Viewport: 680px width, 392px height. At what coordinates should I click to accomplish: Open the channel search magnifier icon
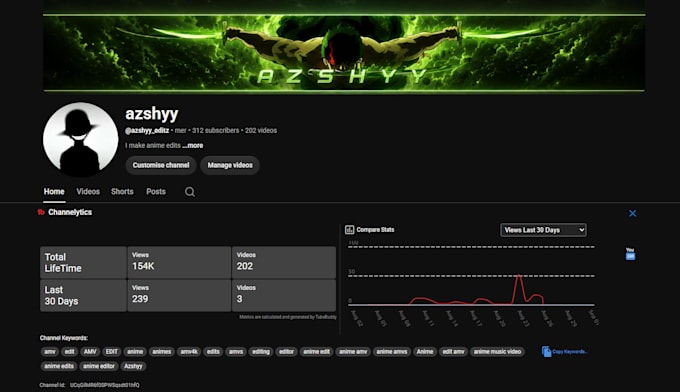(x=190, y=192)
